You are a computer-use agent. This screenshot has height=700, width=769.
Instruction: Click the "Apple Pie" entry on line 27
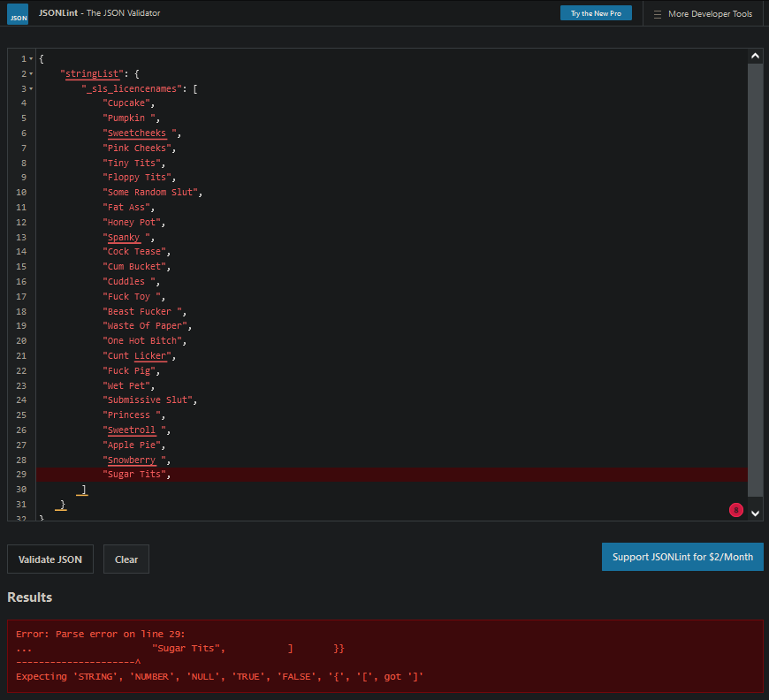point(133,445)
